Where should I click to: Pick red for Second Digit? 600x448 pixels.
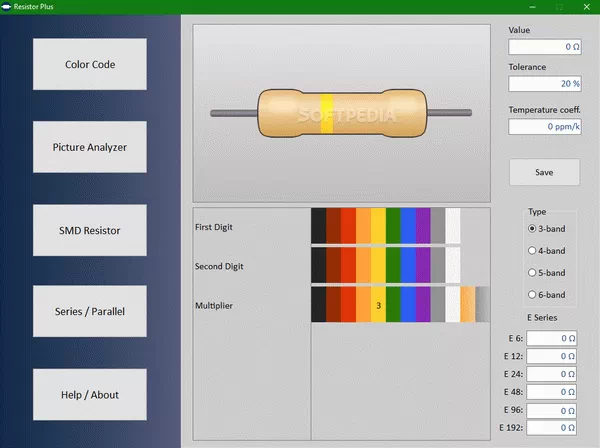coord(348,265)
